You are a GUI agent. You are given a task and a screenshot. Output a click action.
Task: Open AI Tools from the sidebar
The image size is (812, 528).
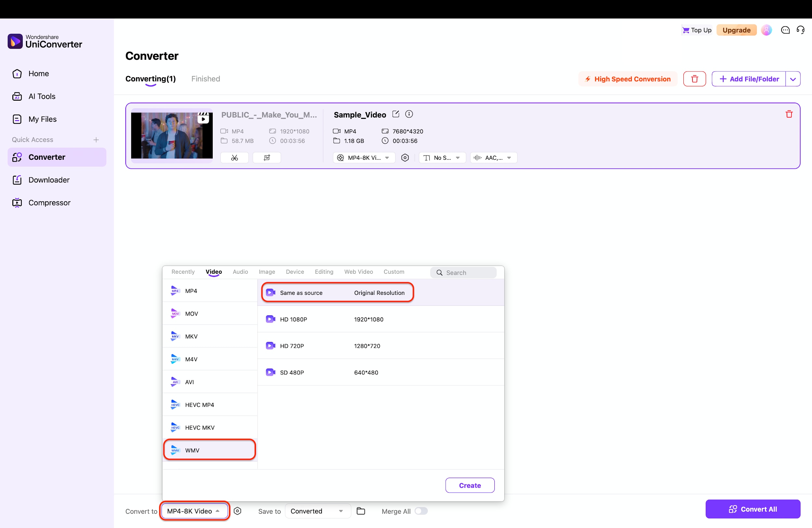coord(42,96)
